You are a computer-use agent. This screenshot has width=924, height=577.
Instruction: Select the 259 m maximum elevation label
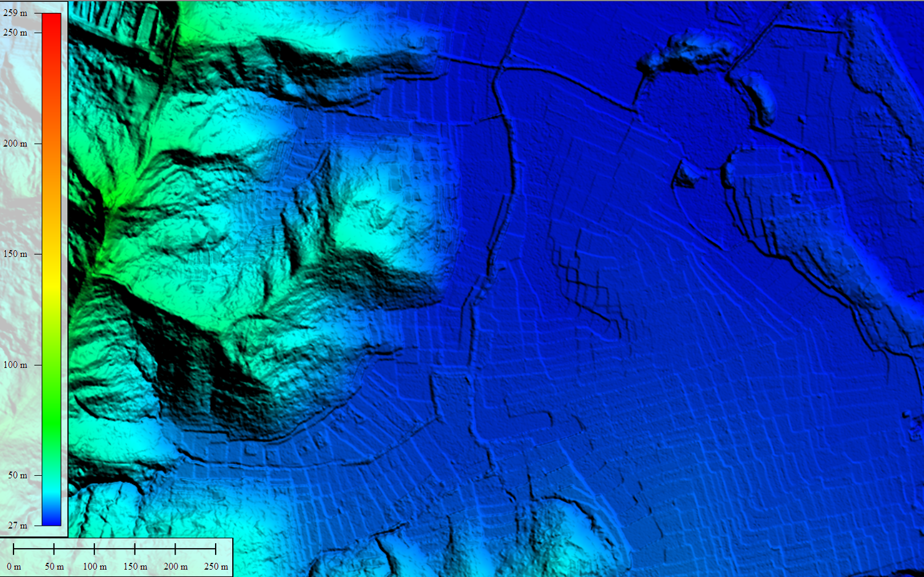click(15, 13)
